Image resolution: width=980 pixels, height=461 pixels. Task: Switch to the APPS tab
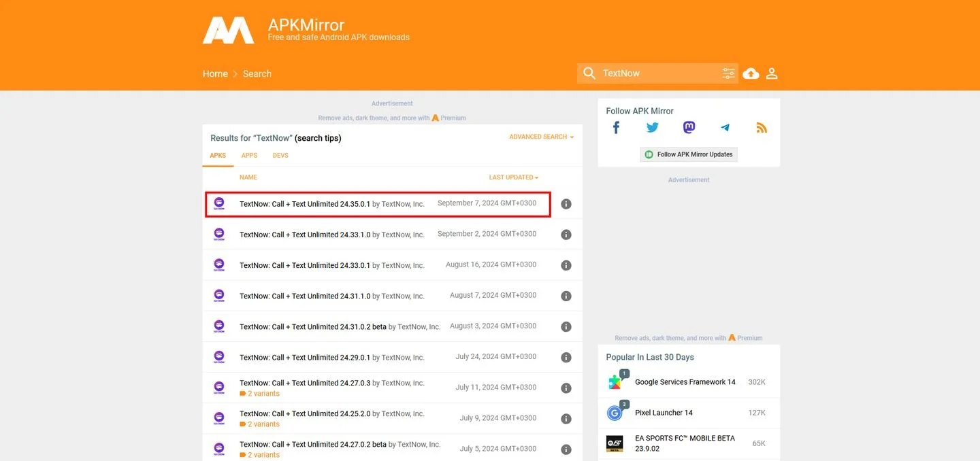(249, 156)
